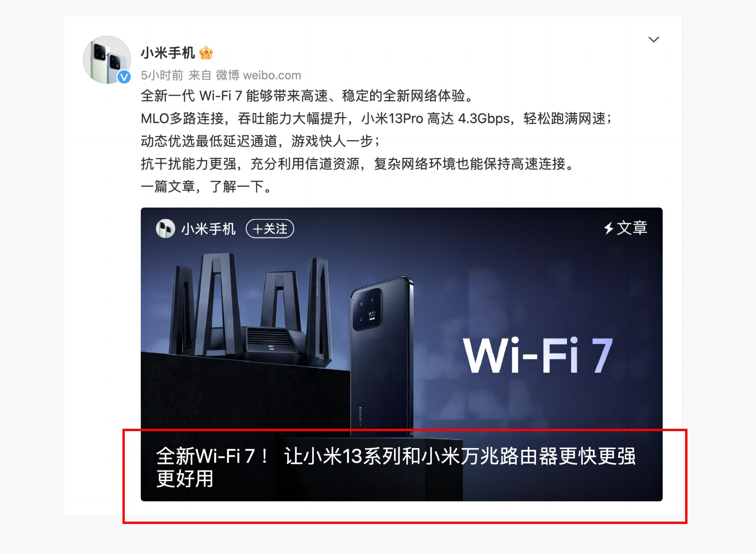This screenshot has width=756, height=554.
Task: Click the large Wi-Fi 7 cover text
Action: point(537,355)
